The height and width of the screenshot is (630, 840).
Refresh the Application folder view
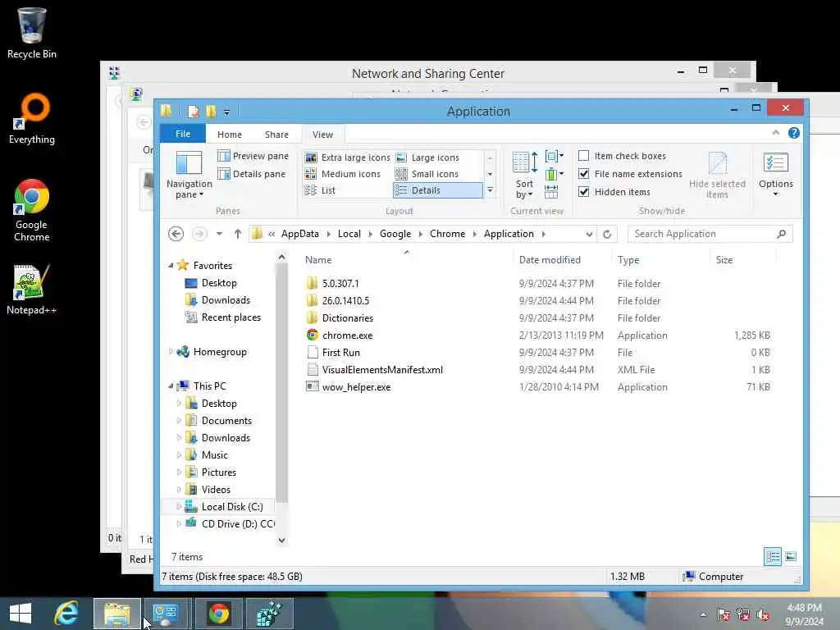(x=607, y=234)
